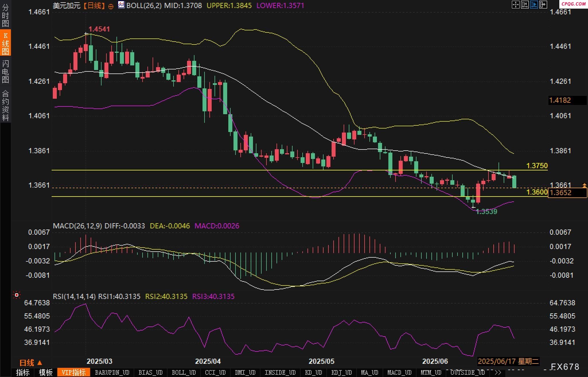Click the second chart layout icon at top right
The image size is (588, 377).
pos(525,5)
